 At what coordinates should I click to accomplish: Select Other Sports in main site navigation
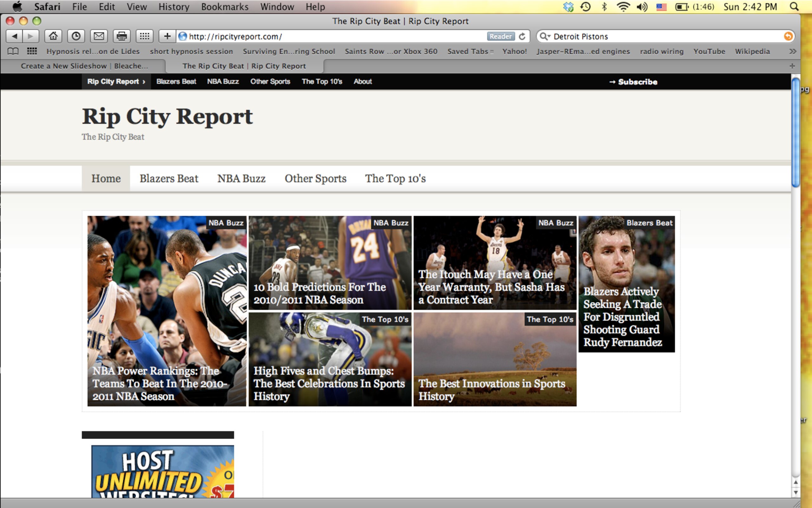(x=315, y=178)
